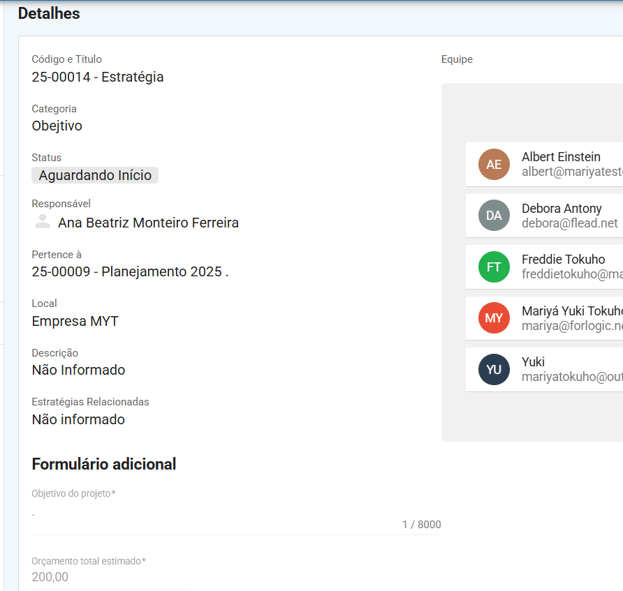Click the email starting with mariyatokuho@
Screen dimensions: 623x591
(x=571, y=377)
